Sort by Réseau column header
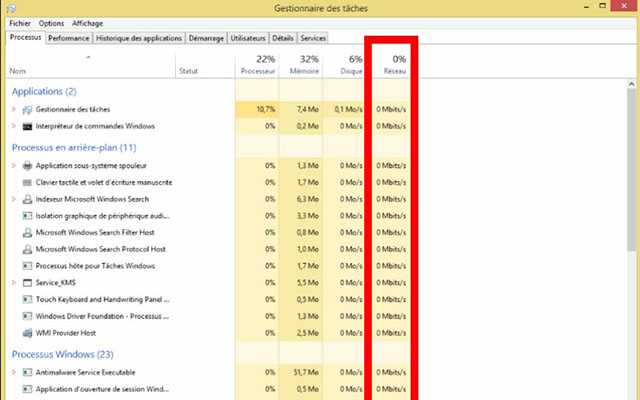Viewport: 640px width, 400px height. [391, 65]
